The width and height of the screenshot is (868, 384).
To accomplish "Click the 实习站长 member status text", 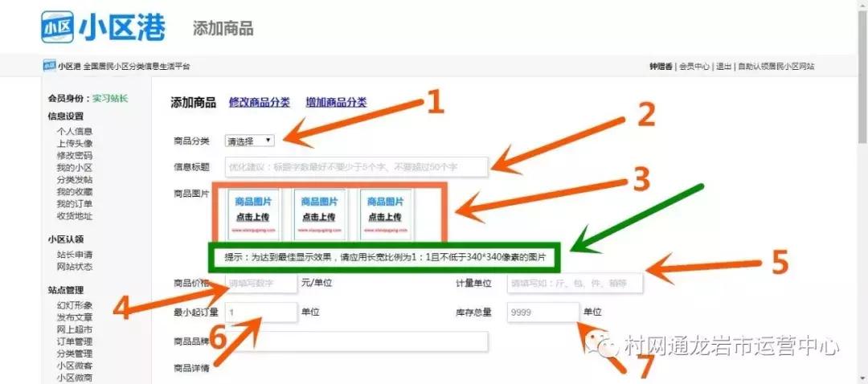I will point(110,99).
